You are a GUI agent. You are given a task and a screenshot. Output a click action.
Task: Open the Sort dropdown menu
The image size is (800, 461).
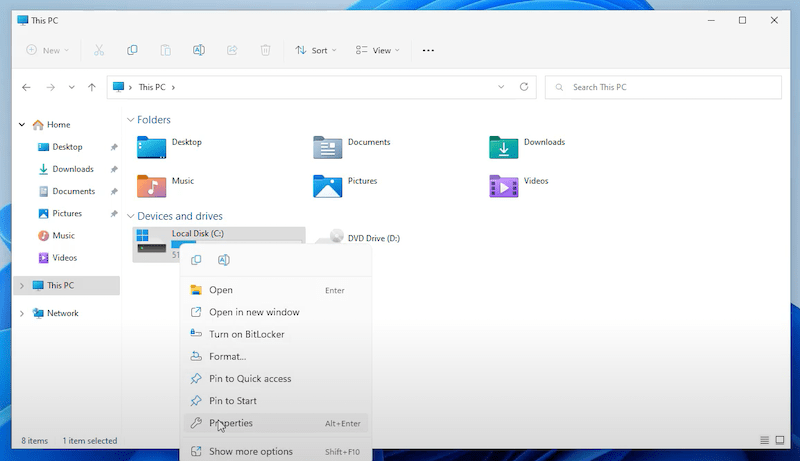pos(315,50)
